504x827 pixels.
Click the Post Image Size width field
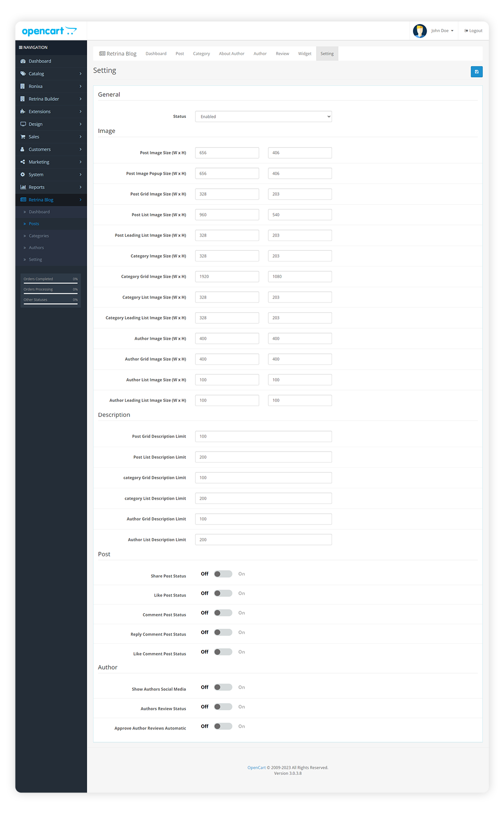pos(227,153)
